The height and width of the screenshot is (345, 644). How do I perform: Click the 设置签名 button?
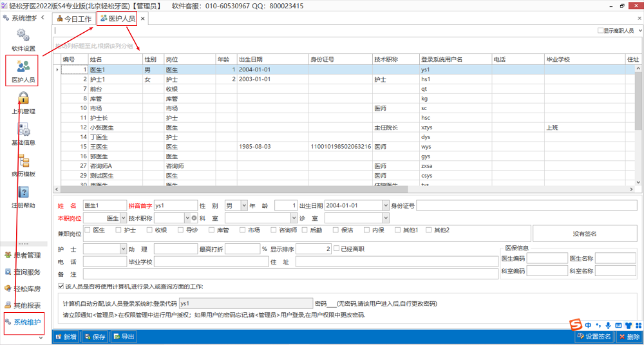point(594,337)
